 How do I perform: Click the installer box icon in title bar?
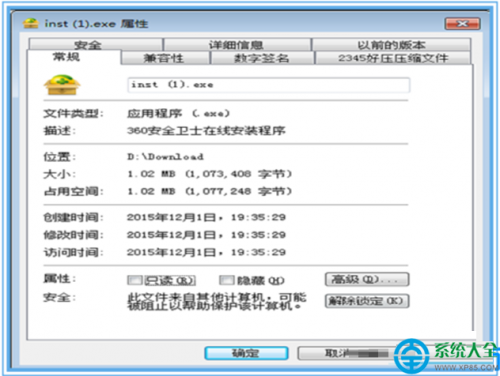pyautogui.click(x=30, y=23)
